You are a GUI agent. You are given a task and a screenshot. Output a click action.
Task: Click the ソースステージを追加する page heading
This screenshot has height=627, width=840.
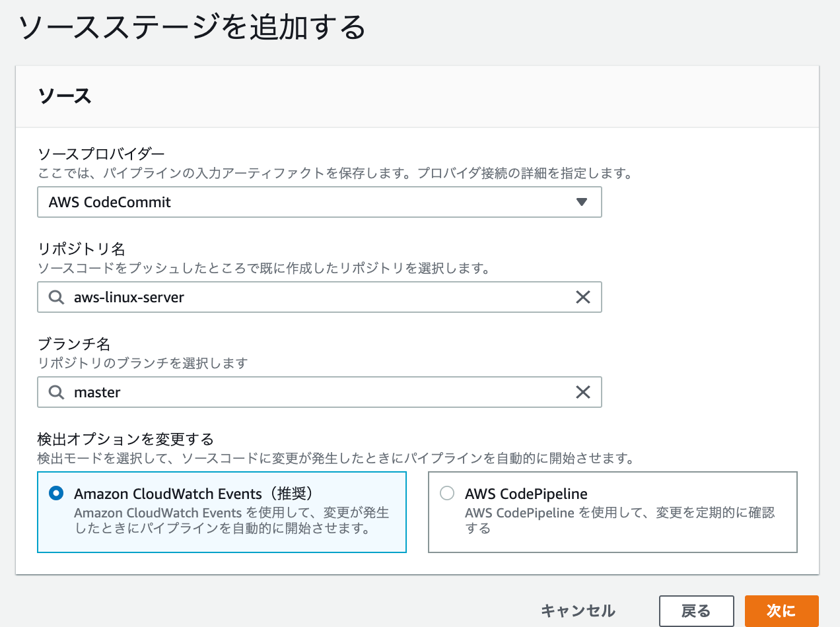tap(192, 27)
